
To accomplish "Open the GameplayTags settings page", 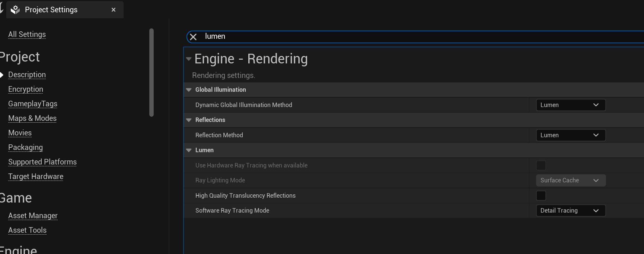I will point(33,104).
